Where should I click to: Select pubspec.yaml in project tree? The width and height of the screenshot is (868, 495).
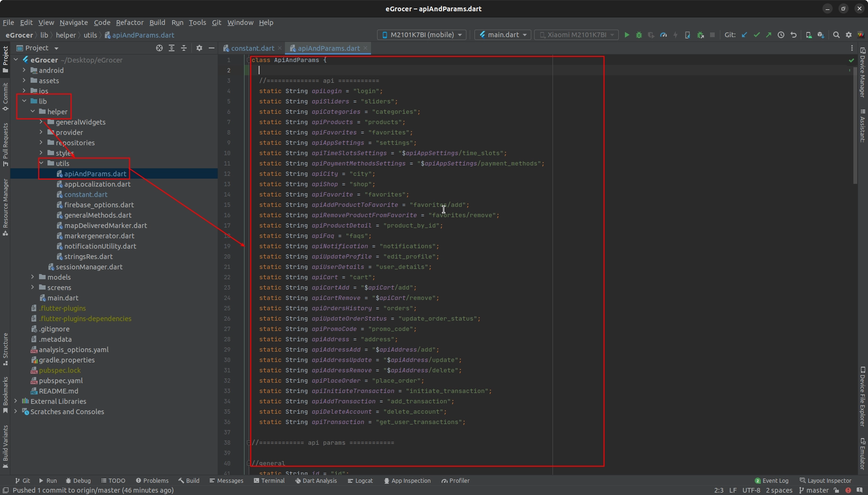tap(61, 380)
